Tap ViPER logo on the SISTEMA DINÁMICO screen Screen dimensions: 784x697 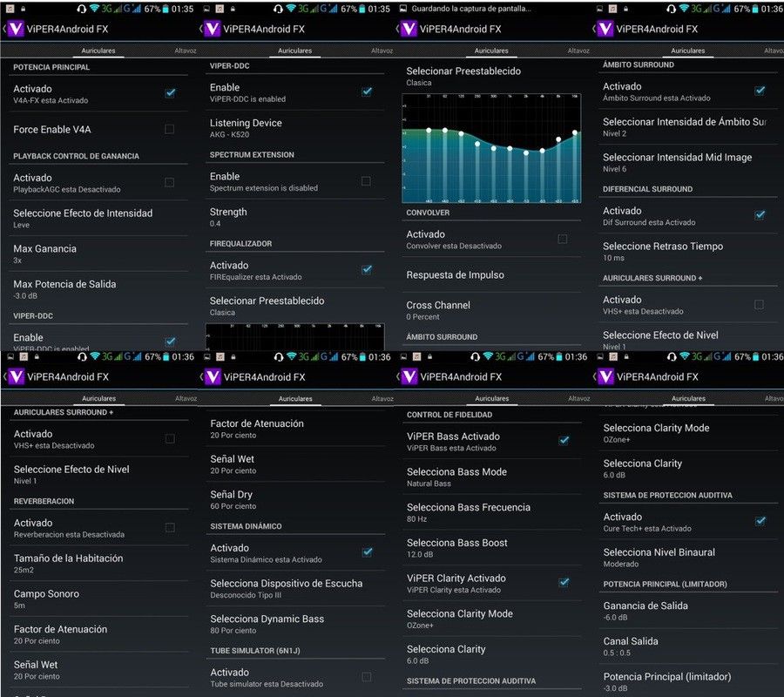coord(213,376)
